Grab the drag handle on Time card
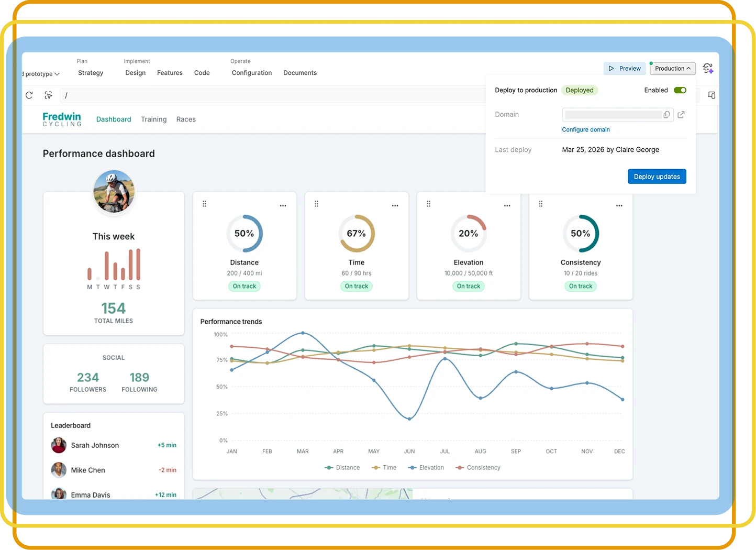This screenshot has width=756, height=550. (x=317, y=204)
